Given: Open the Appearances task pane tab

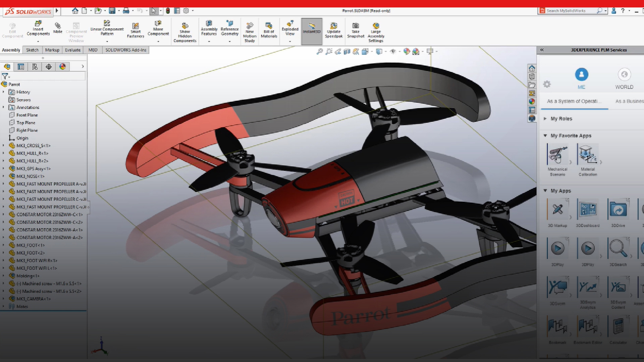Looking at the screenshot, I should click(x=532, y=102).
